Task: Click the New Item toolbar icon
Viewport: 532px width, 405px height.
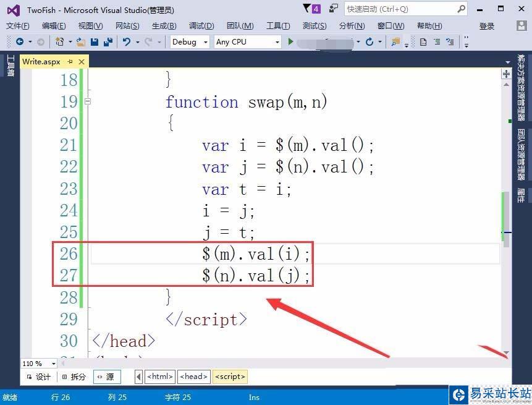Action: [x=60, y=42]
